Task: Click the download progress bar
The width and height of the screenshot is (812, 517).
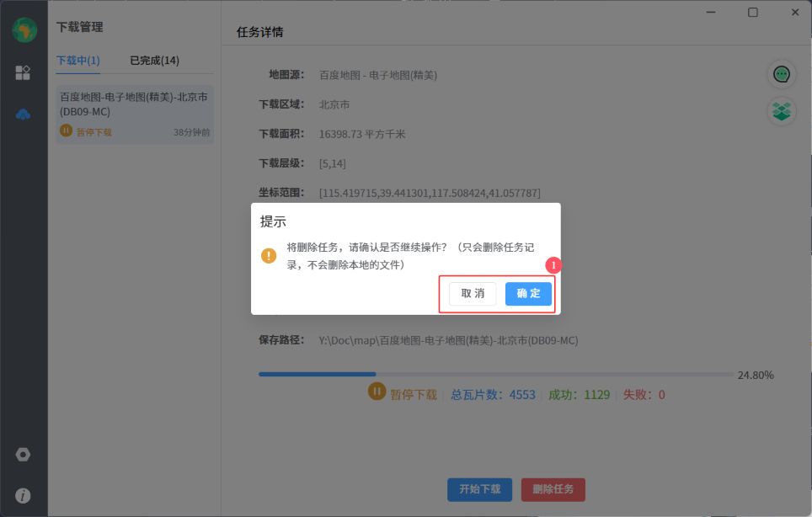Action: (x=497, y=374)
